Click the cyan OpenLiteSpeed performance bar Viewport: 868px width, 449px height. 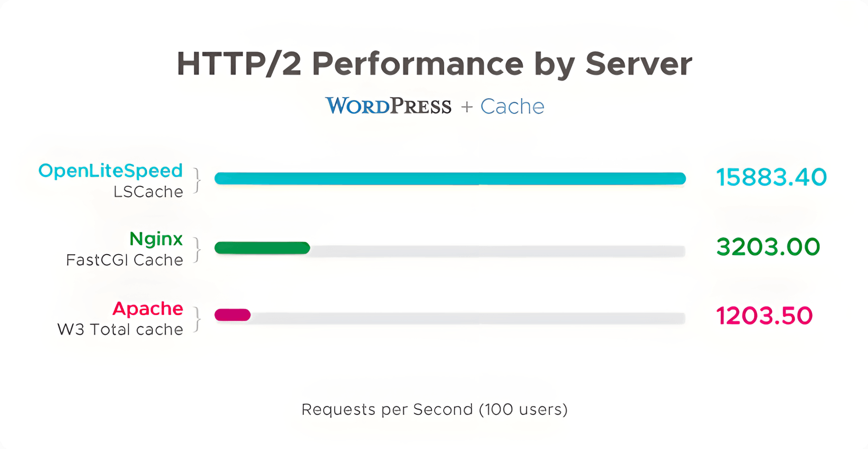coord(450,178)
